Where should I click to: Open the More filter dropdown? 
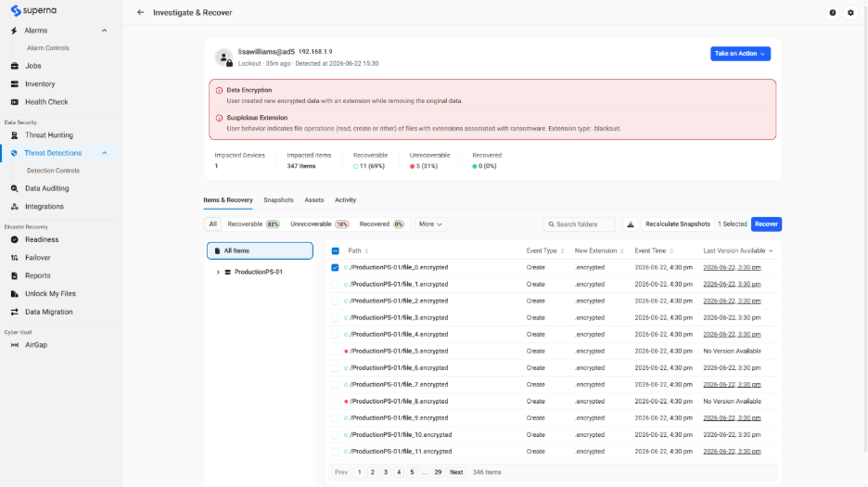tap(430, 224)
